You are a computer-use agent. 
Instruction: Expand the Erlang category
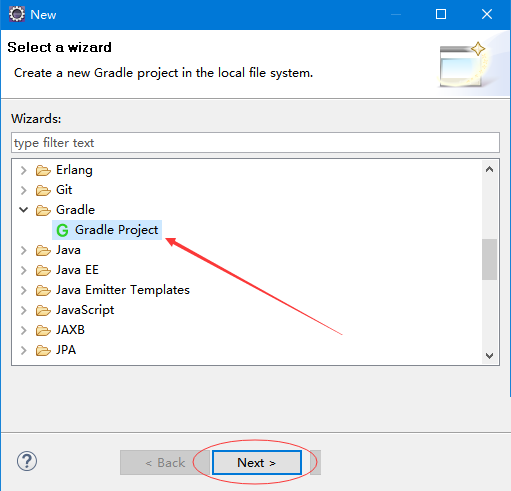[x=23, y=170]
